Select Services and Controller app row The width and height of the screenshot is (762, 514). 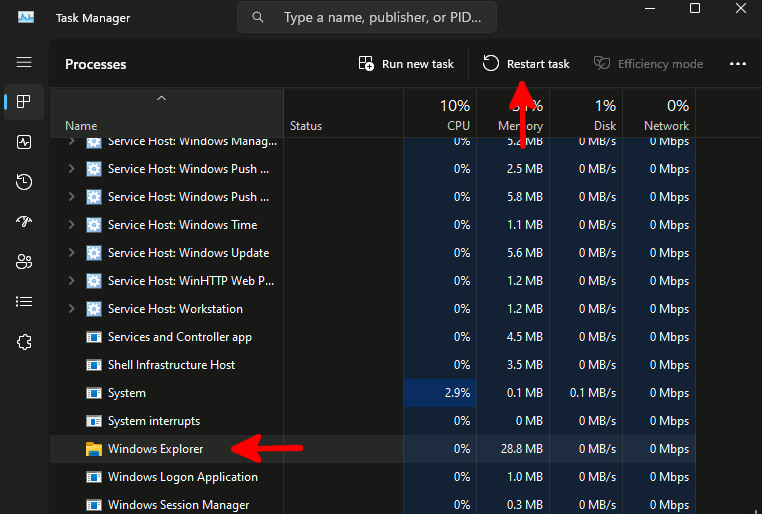373,337
